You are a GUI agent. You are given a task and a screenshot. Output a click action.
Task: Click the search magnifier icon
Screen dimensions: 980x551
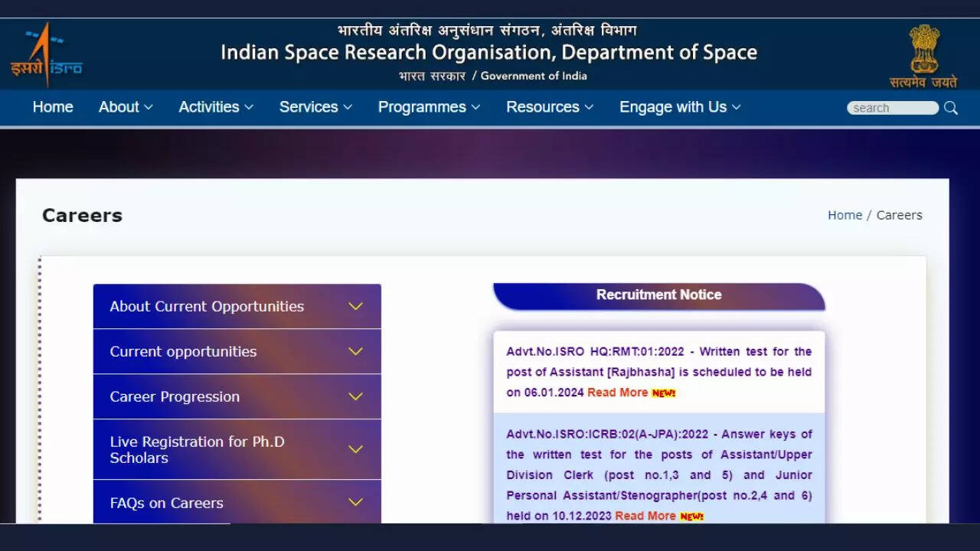click(x=951, y=108)
